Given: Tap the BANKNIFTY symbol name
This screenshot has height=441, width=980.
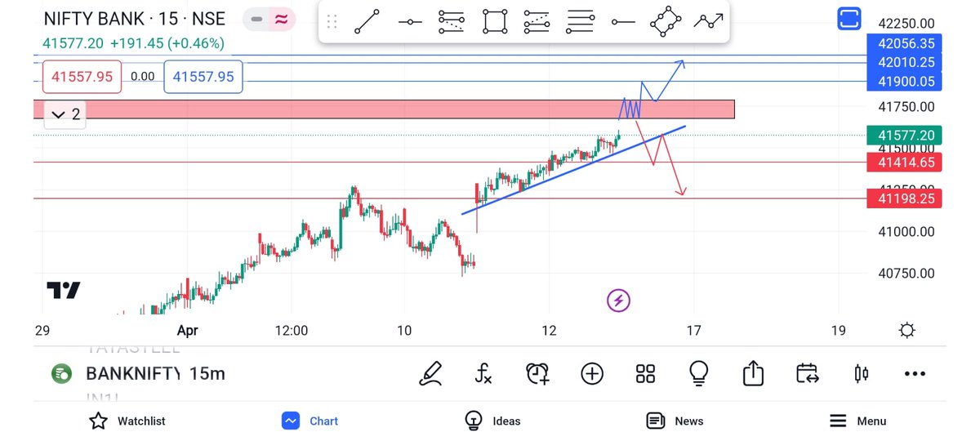Looking at the screenshot, I should [133, 374].
